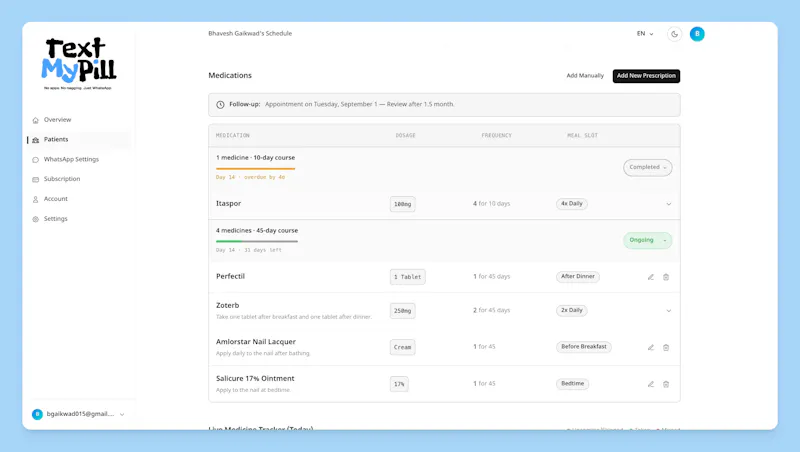Click 'Apply to the nail at bedtime' note
Image resolution: width=800 pixels, height=452 pixels.
(x=253, y=390)
